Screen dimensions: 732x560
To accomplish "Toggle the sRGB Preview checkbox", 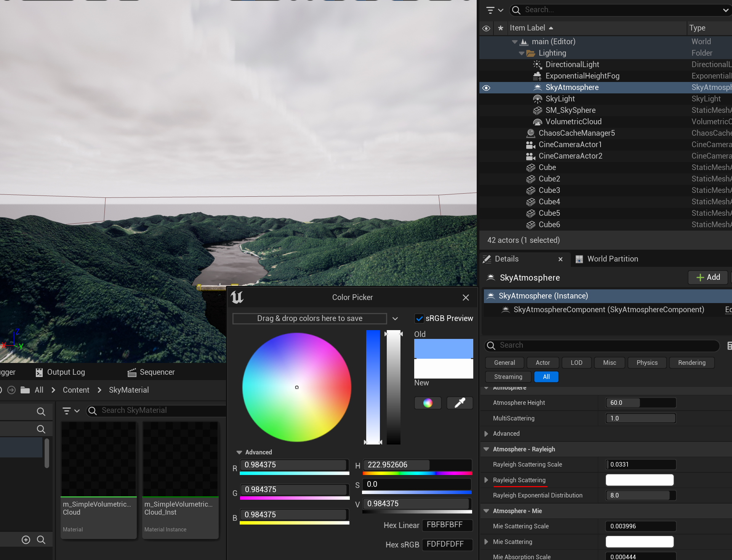I will tap(419, 319).
